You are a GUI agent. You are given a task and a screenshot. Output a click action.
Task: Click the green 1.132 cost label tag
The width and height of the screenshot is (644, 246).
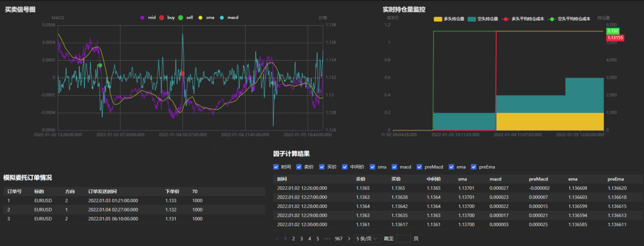[x=613, y=31]
